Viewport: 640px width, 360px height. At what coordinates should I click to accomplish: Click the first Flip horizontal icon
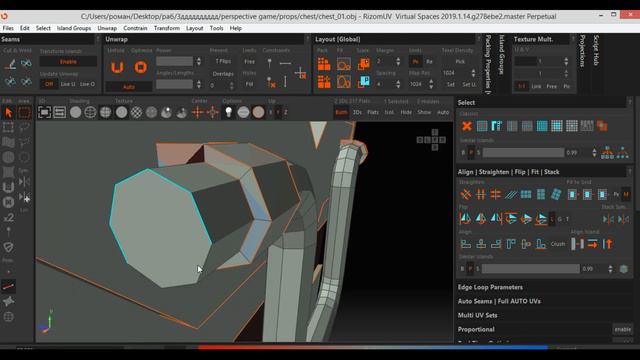465,219
